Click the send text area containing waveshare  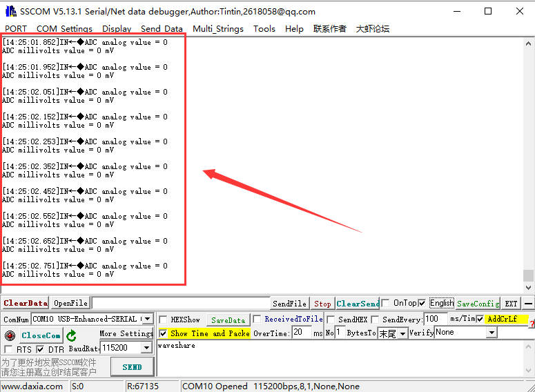coord(340,358)
